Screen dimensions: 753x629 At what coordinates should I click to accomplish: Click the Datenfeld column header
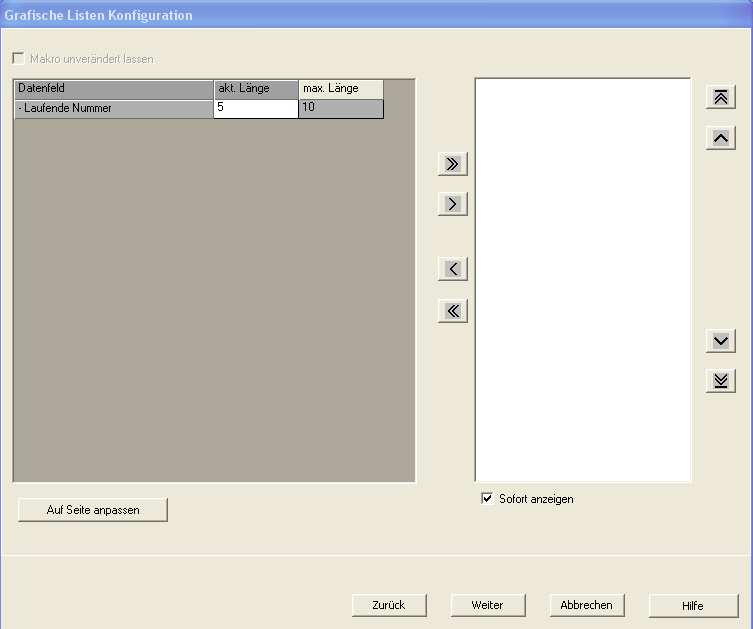(x=114, y=89)
